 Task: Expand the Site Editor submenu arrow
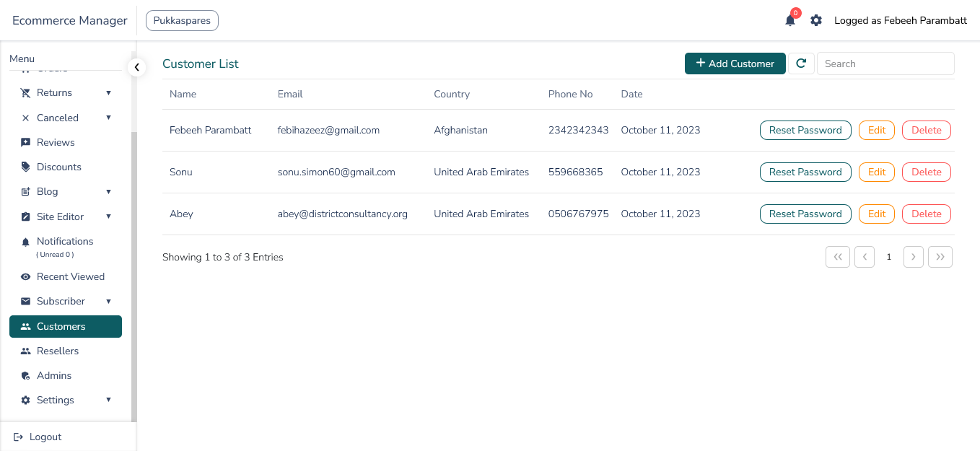(x=108, y=216)
